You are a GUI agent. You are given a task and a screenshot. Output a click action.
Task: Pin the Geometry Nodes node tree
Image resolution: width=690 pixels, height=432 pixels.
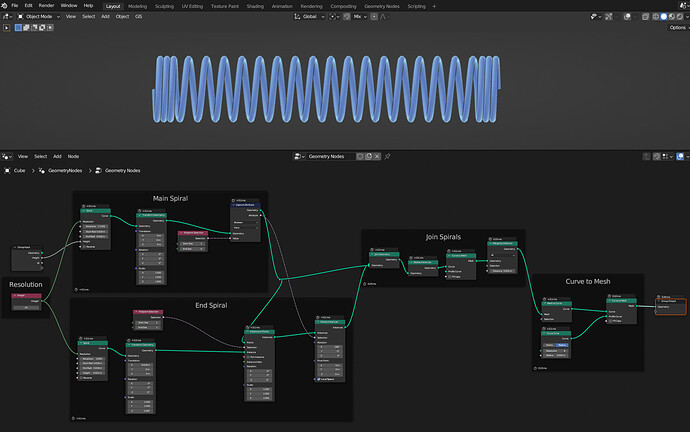(x=387, y=157)
